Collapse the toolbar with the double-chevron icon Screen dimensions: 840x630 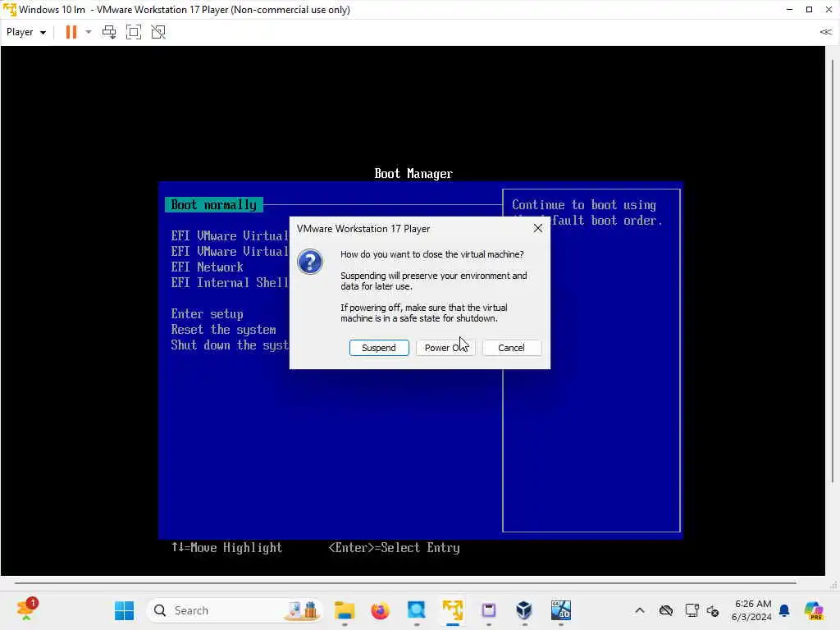tap(825, 32)
